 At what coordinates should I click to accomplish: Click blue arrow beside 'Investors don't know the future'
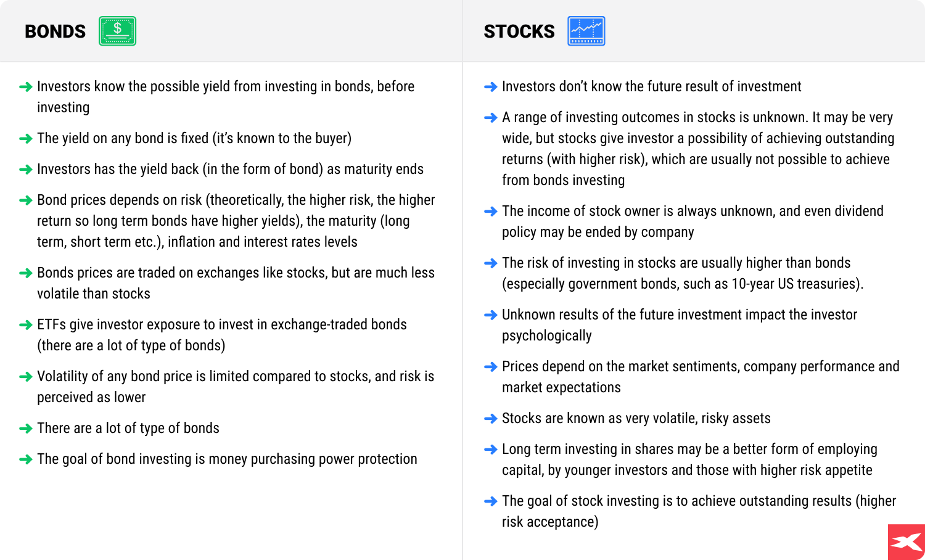tap(491, 87)
